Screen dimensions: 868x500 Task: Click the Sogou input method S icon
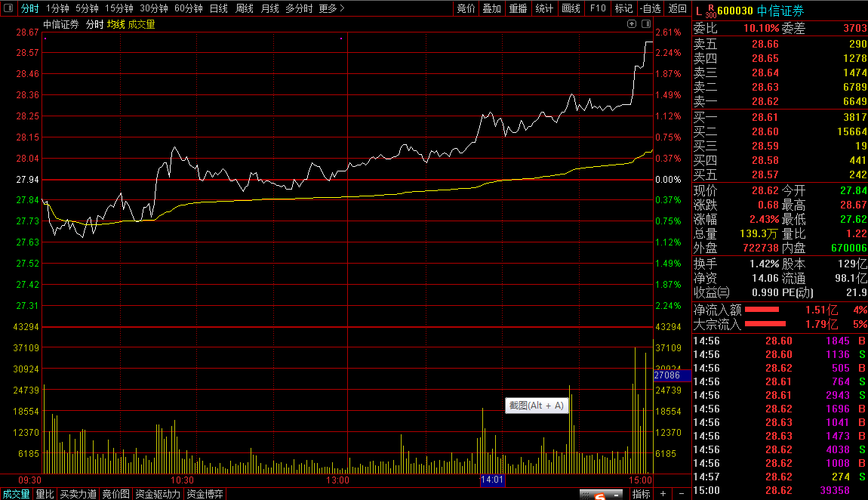(x=599, y=495)
